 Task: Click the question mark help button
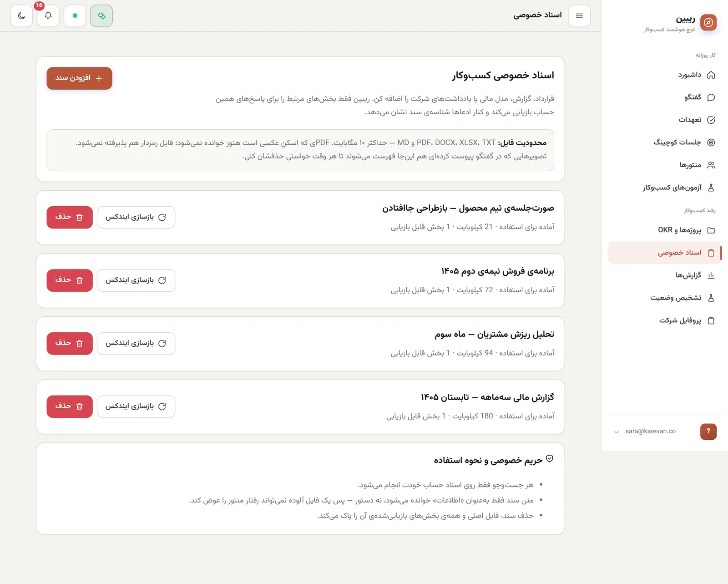[x=708, y=432]
